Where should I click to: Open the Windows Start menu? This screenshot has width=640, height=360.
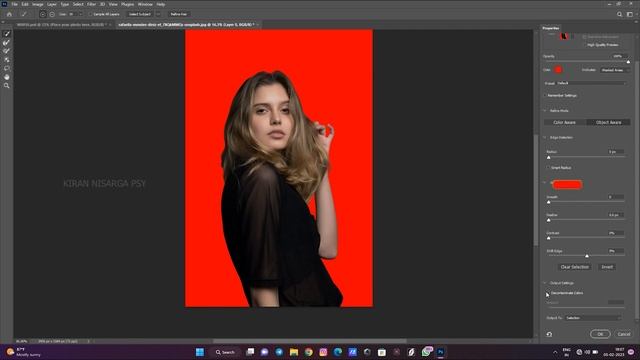click(x=200, y=352)
